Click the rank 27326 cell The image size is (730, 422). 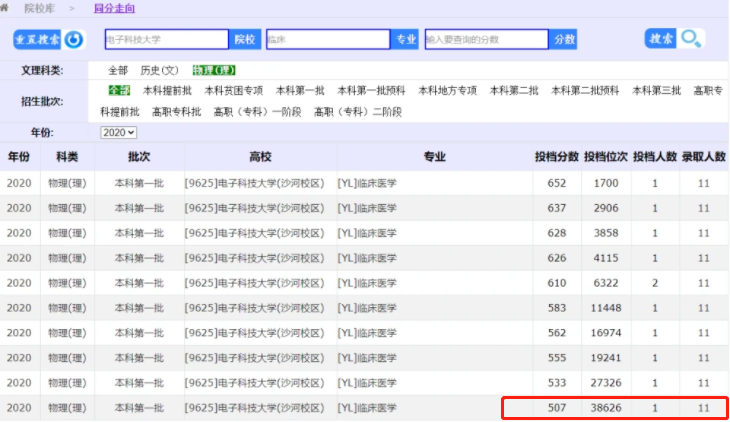pyautogui.click(x=606, y=383)
